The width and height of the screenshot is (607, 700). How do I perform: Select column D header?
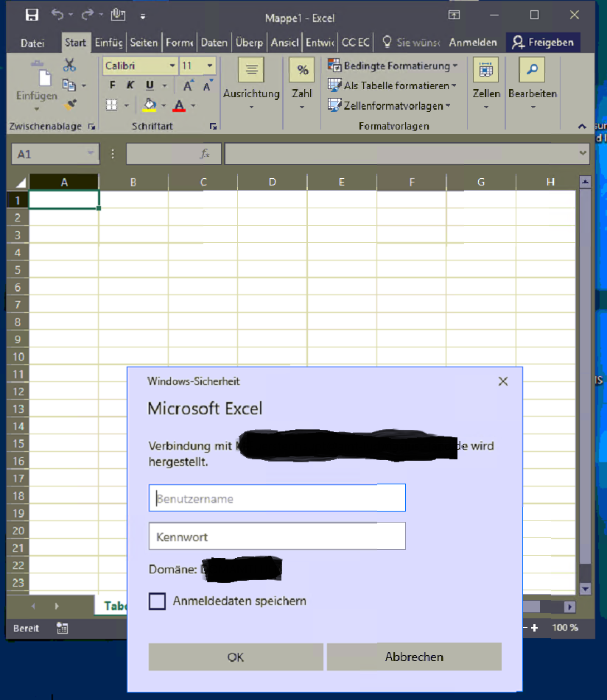[x=273, y=182]
